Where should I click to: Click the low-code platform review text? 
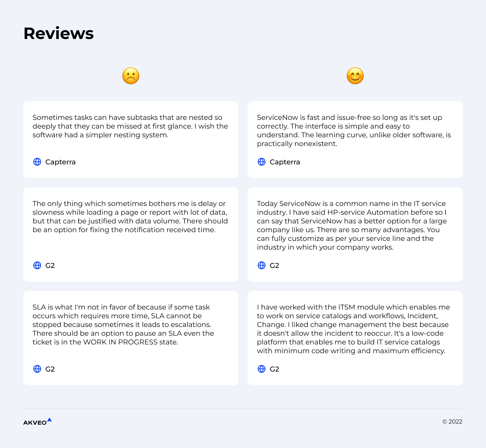(353, 329)
